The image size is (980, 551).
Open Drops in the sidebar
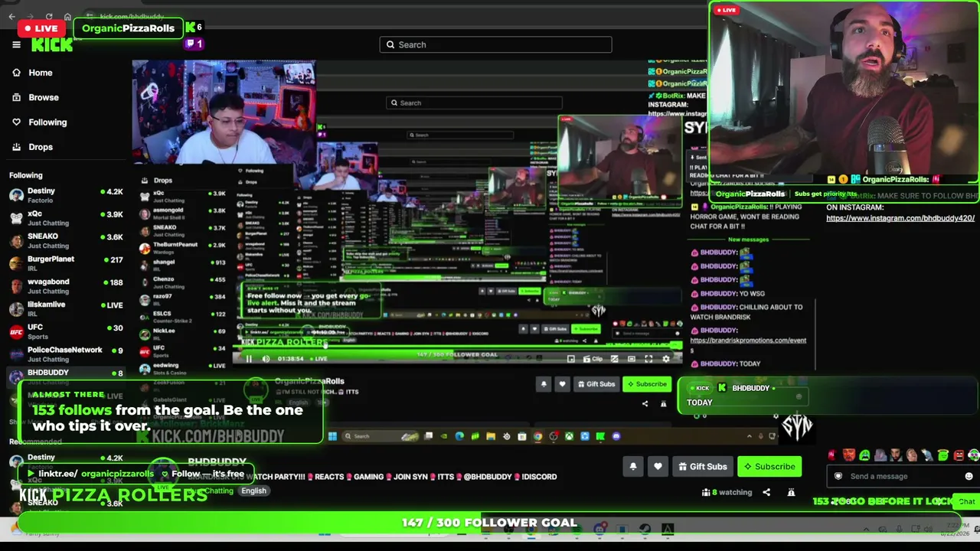[x=32, y=147]
